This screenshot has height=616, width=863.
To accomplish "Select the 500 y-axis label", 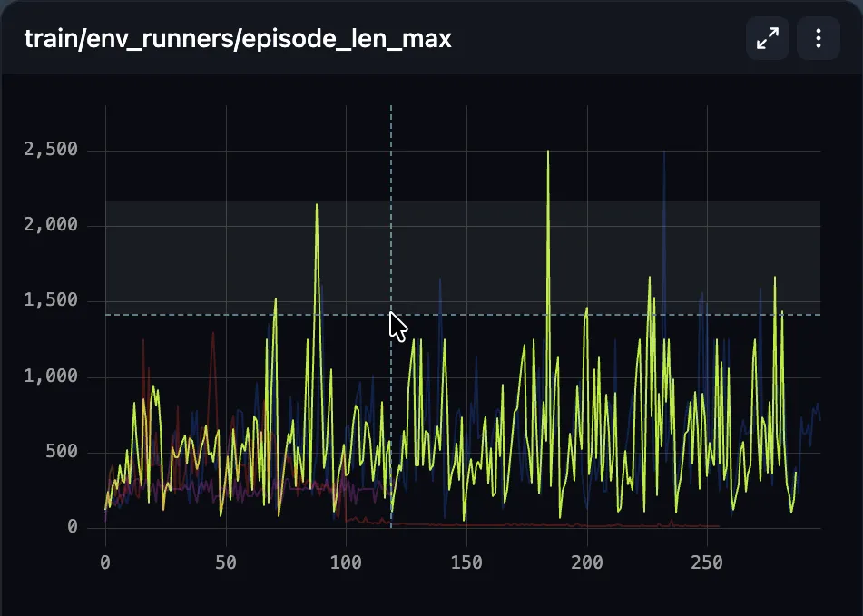I will point(62,452).
